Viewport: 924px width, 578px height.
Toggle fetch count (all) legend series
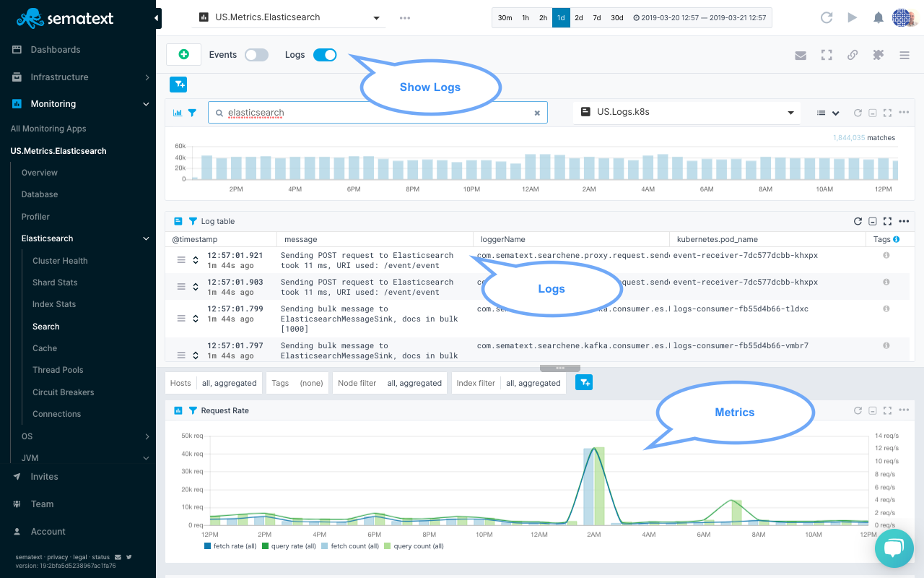350,546
